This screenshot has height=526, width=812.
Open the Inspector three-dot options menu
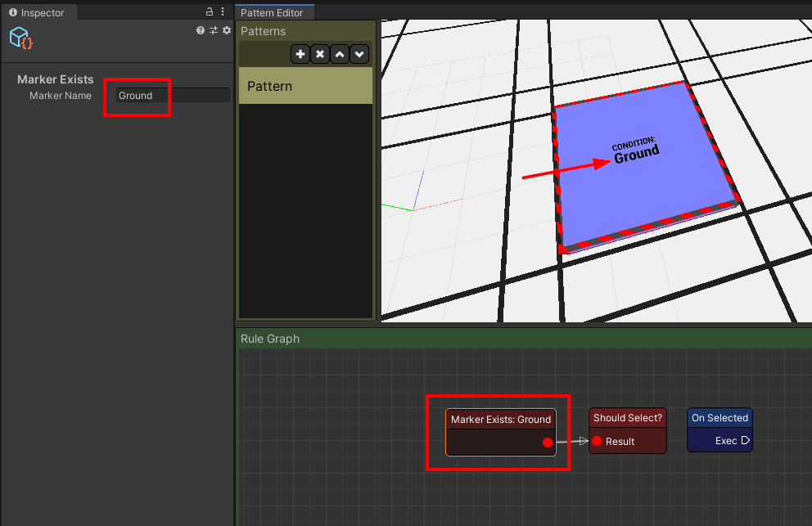pos(223,11)
